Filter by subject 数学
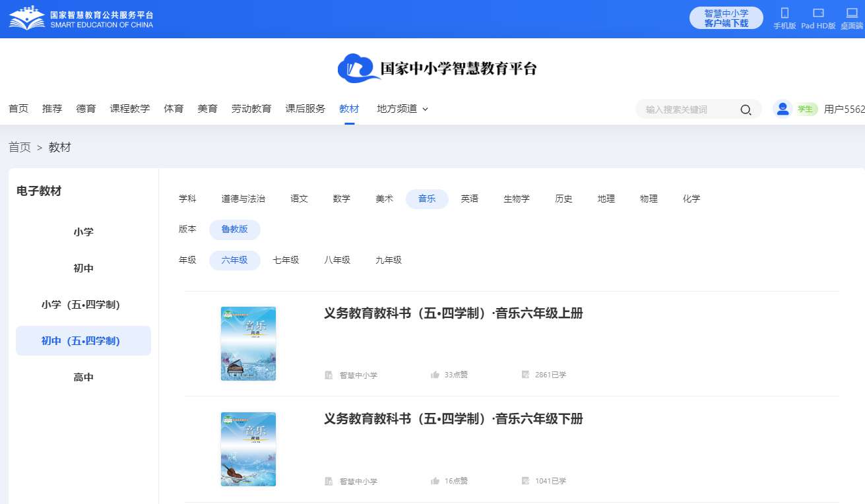 (x=342, y=199)
